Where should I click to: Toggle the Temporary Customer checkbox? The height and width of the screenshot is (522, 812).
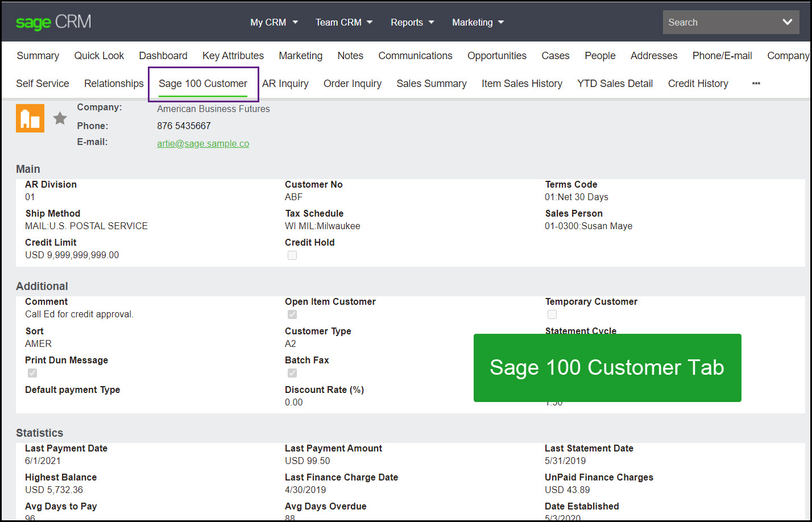552,314
